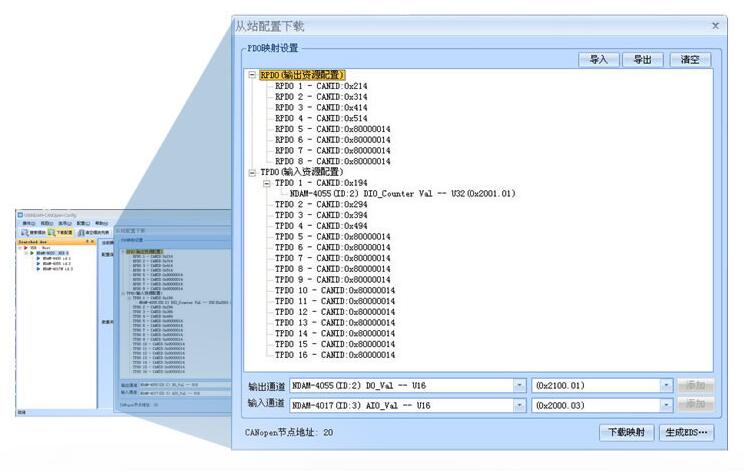Click the 导出 (Export) button
Viewport: 744px width, 471px height.
[x=643, y=60]
